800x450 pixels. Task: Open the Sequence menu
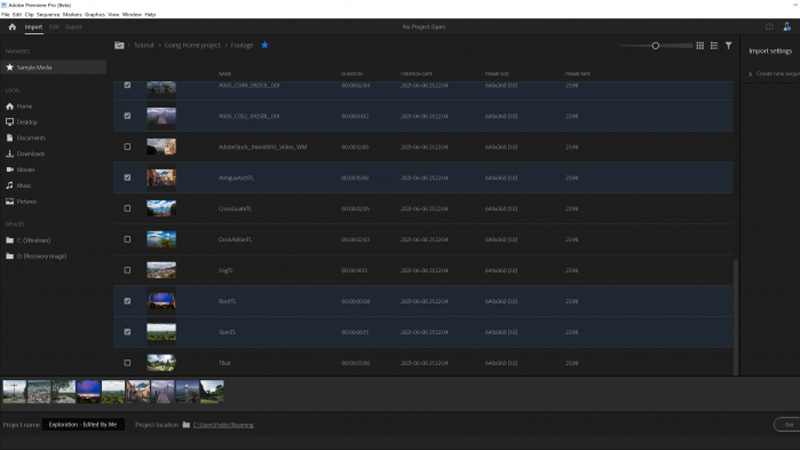[50, 15]
